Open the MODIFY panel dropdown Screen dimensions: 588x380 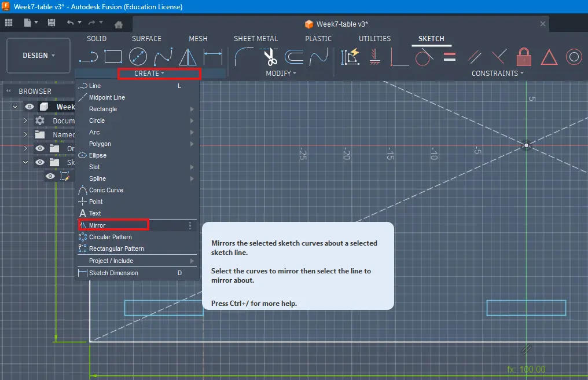coord(281,73)
